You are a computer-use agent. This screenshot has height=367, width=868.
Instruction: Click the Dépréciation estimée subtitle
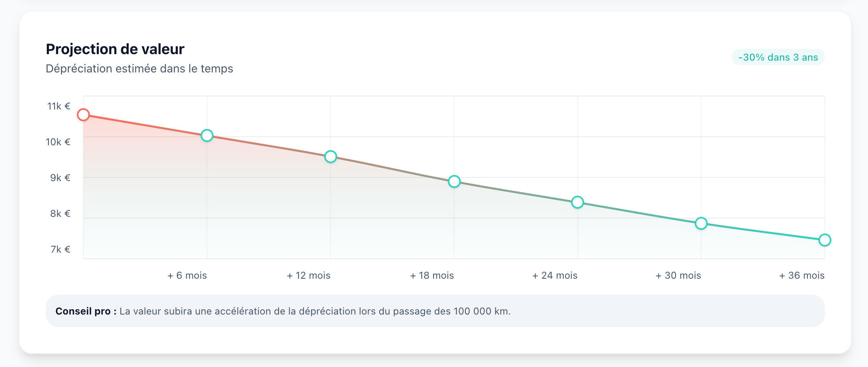140,69
